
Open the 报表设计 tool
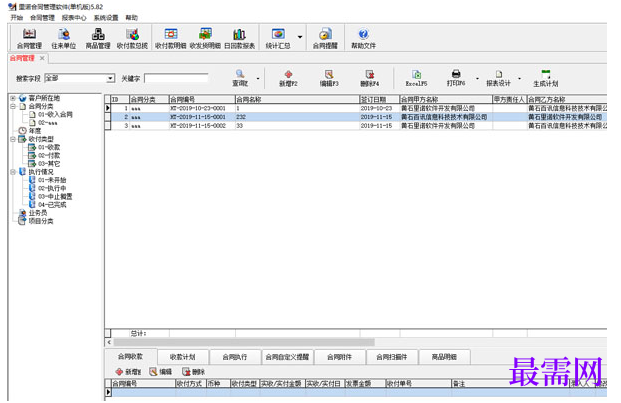[499, 78]
